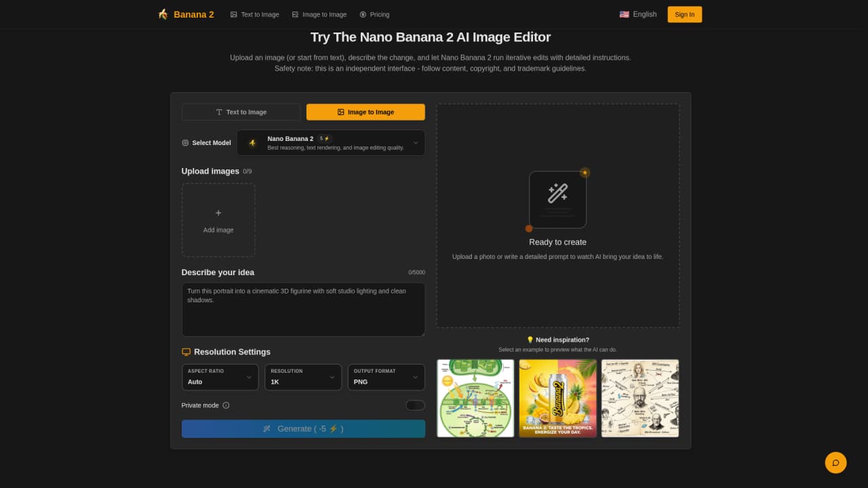868x488 pixels.
Task: Click the Ready to create text
Action: (558, 242)
